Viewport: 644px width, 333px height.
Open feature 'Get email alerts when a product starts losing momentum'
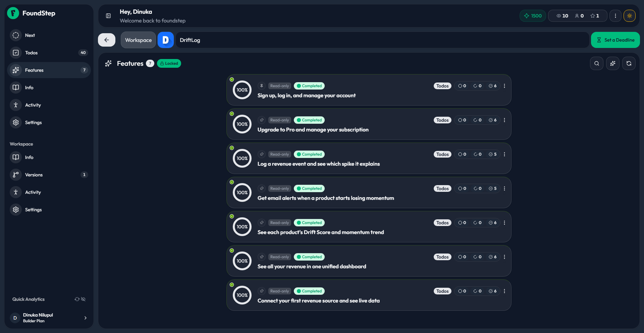[x=326, y=198]
